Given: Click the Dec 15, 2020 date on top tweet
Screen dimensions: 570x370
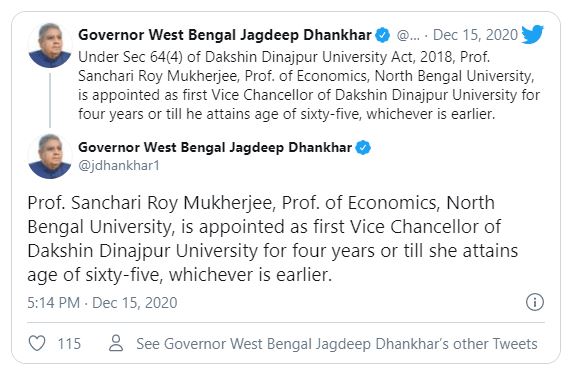Looking at the screenshot, I should (x=475, y=35).
